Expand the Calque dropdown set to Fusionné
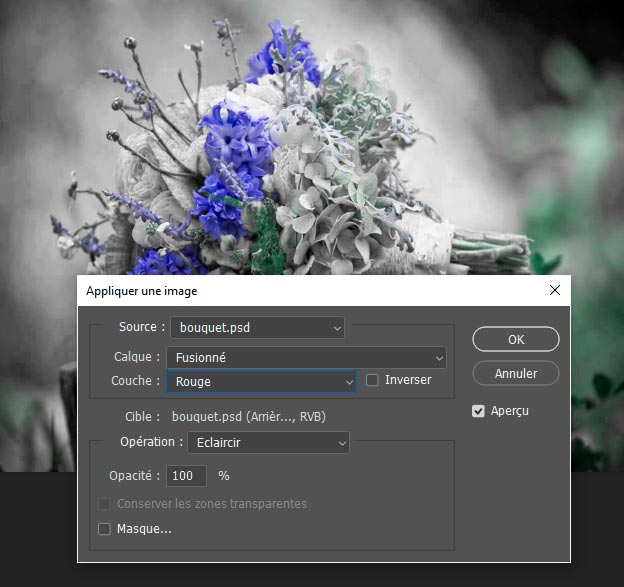Viewport: 624px width, 587px height. click(x=307, y=357)
